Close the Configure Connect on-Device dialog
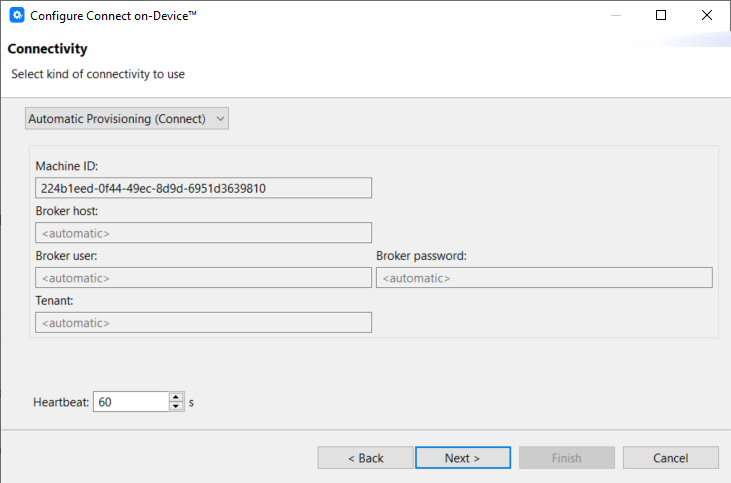Image resolution: width=731 pixels, height=483 pixels. point(707,16)
